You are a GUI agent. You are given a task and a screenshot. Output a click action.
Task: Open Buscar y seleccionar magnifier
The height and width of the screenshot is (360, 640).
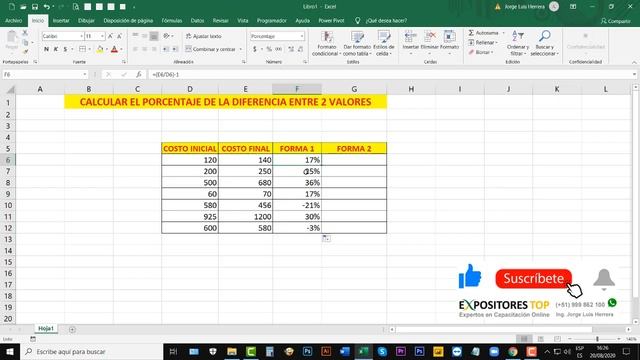point(544,43)
